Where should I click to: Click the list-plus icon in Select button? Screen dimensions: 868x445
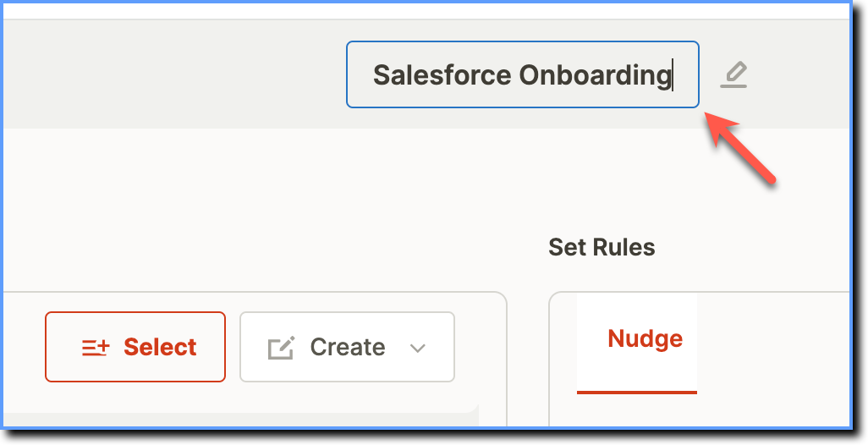(96, 348)
